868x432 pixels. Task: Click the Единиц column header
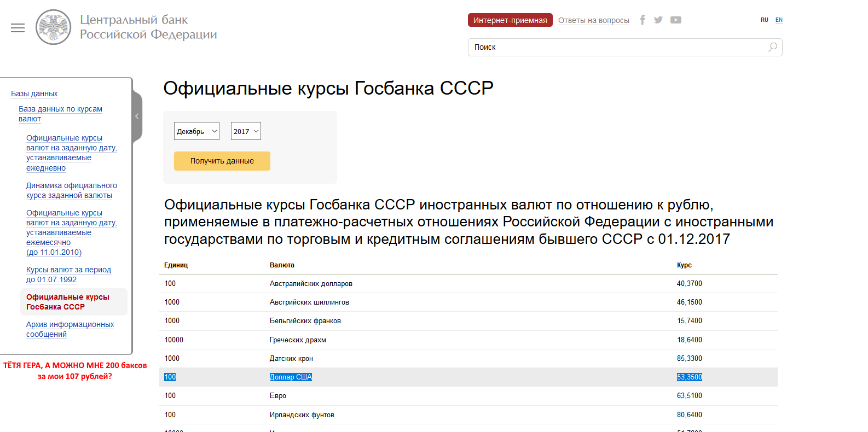(176, 265)
